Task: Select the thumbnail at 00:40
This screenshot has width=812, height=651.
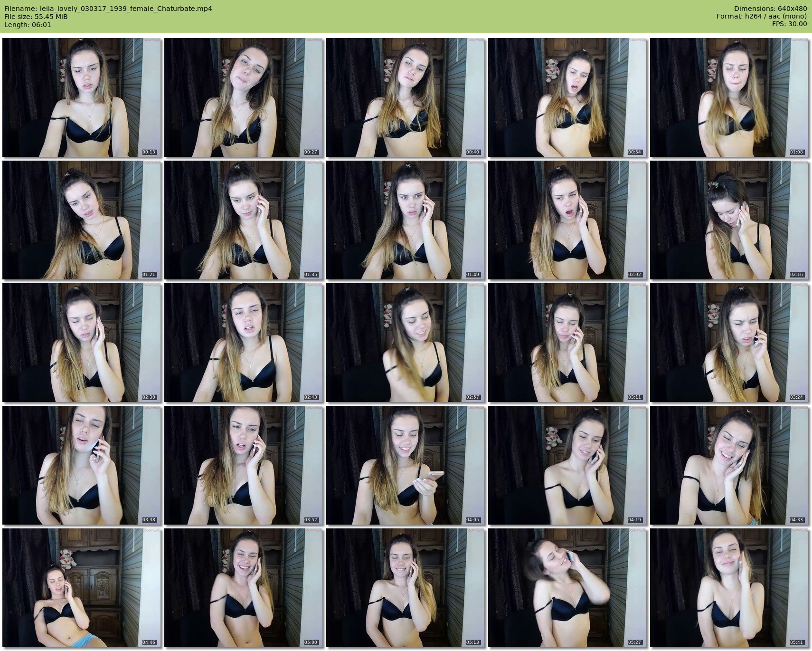Action: [406, 97]
